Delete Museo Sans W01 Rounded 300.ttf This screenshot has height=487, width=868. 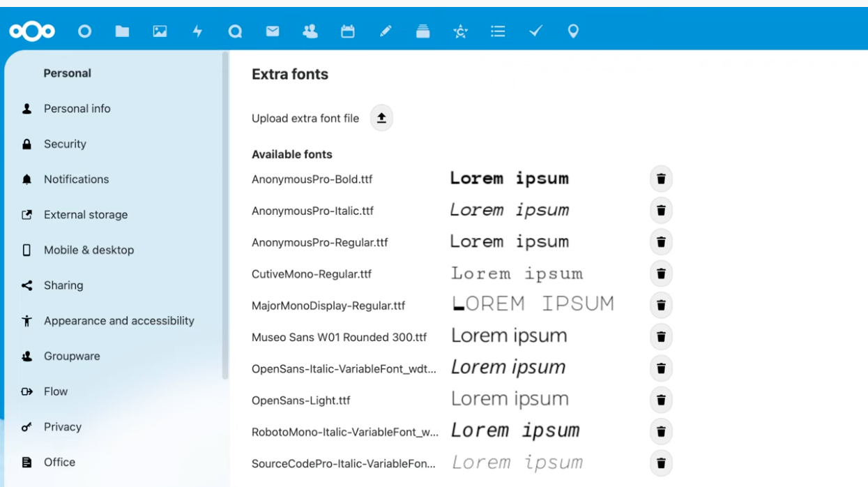coord(661,337)
